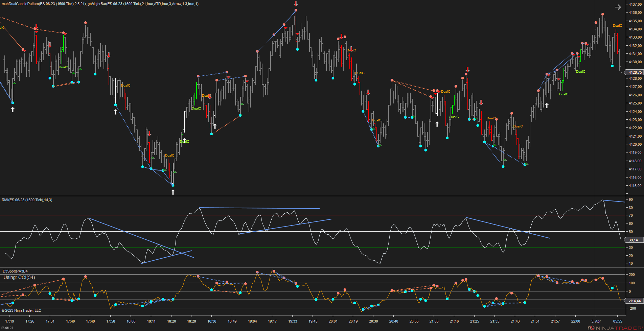Click the white up arrow below the 4115 low
644x331 pixels.
[173, 192]
